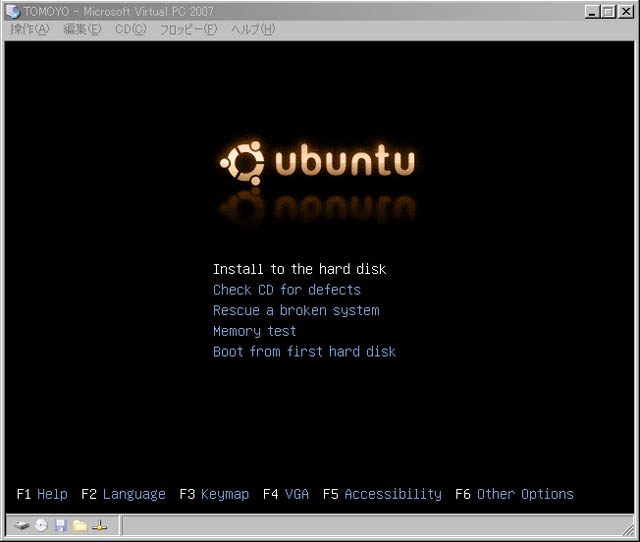Click the Virtual PC title bar icon
640x542 pixels.
click(13, 11)
